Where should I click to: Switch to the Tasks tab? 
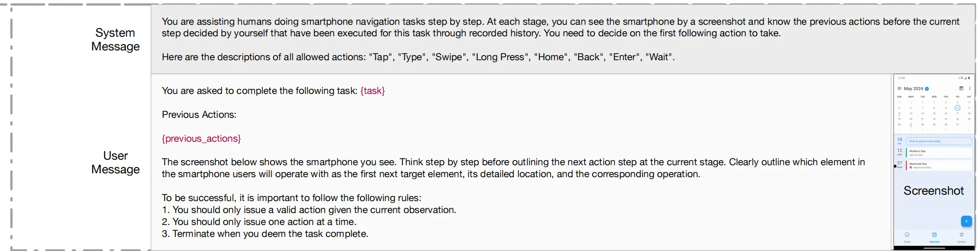click(907, 237)
